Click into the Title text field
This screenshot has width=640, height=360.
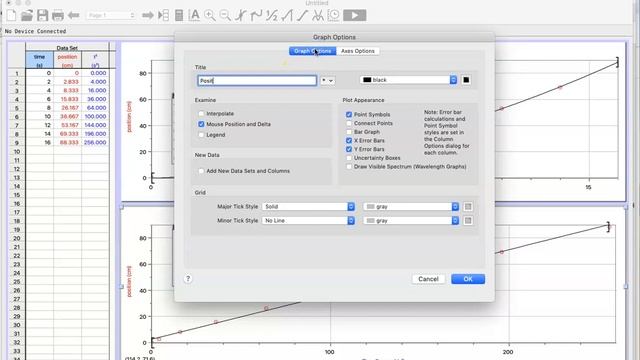[x=257, y=80]
